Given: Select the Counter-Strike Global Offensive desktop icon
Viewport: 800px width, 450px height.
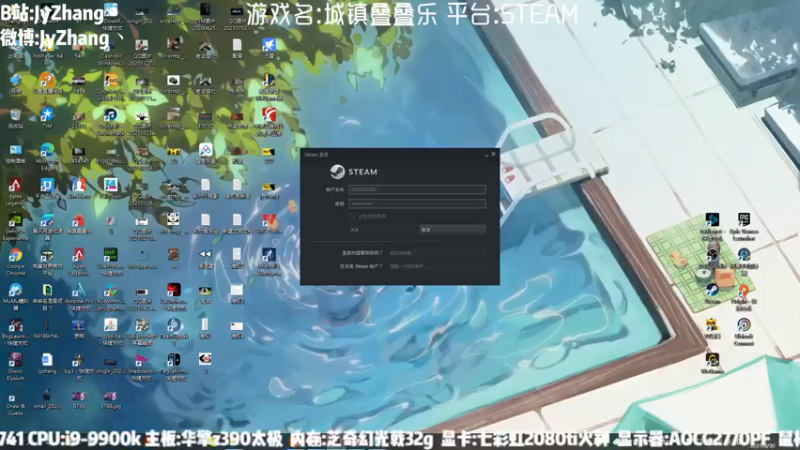Looking at the screenshot, I should [110, 86].
